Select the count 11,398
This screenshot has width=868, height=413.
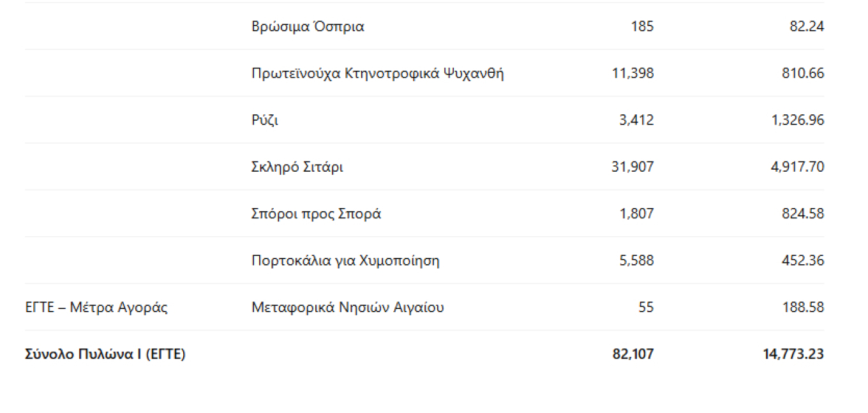632,73
